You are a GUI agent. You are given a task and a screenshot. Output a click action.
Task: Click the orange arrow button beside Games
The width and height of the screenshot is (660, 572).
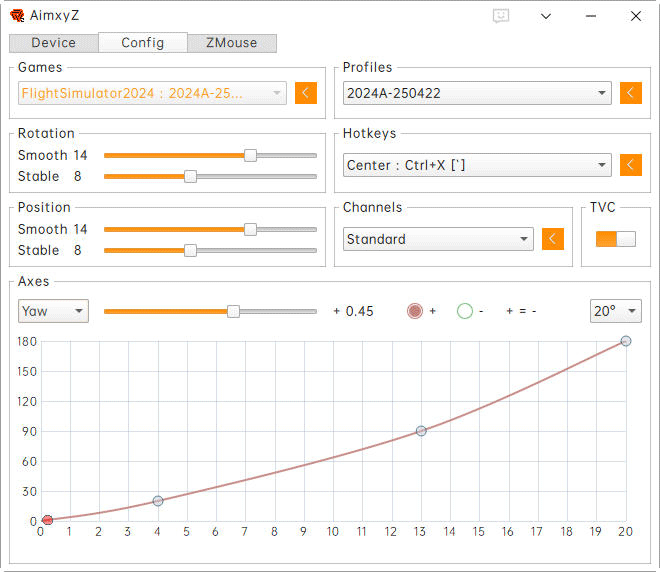[305, 93]
